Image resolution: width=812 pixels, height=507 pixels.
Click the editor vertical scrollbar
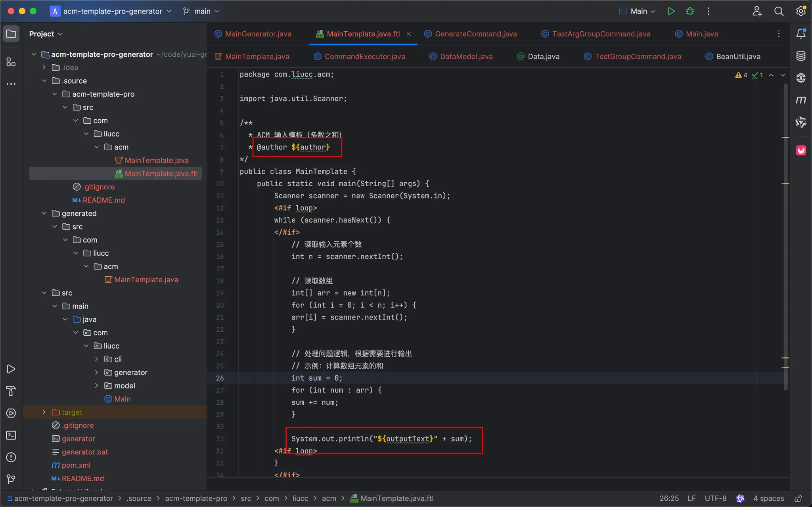pos(785,238)
